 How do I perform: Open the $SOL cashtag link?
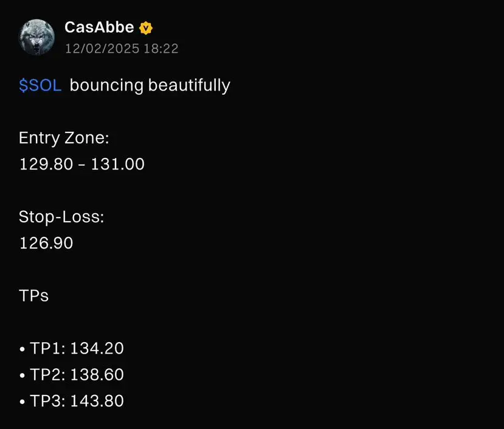(40, 86)
